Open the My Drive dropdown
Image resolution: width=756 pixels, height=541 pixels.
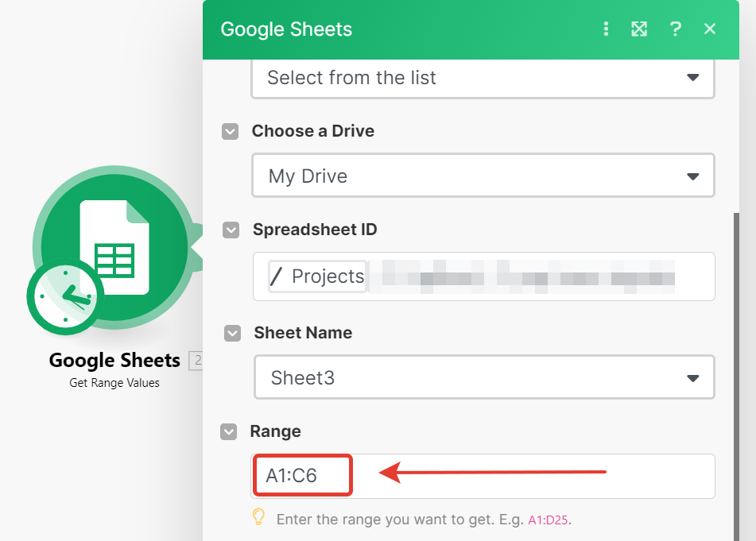pyautogui.click(x=483, y=176)
